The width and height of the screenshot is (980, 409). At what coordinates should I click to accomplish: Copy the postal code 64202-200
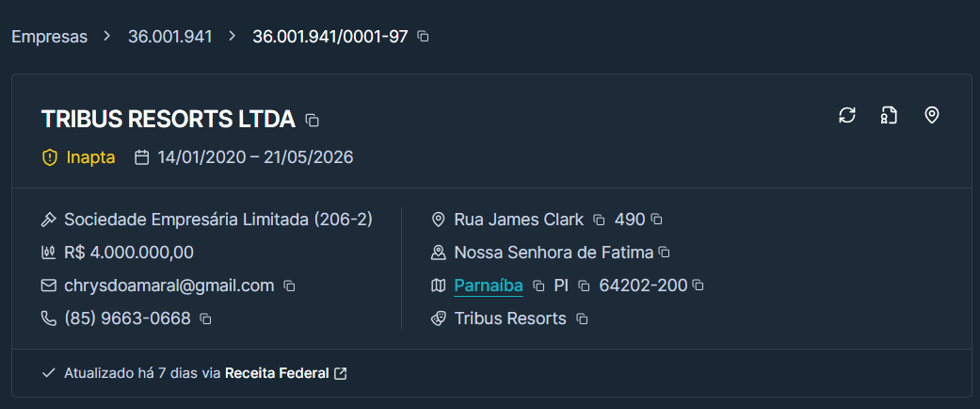click(x=699, y=286)
